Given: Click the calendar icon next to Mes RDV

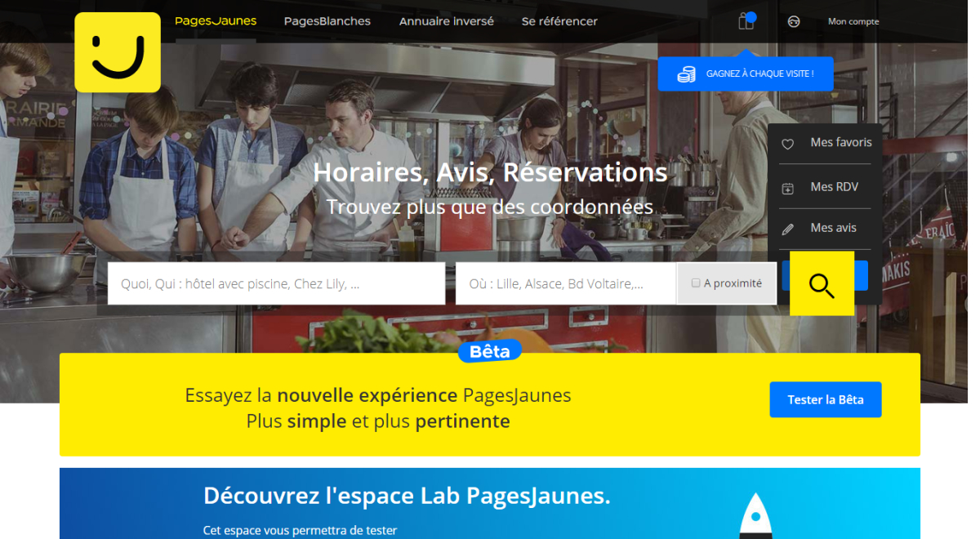Looking at the screenshot, I should [788, 189].
